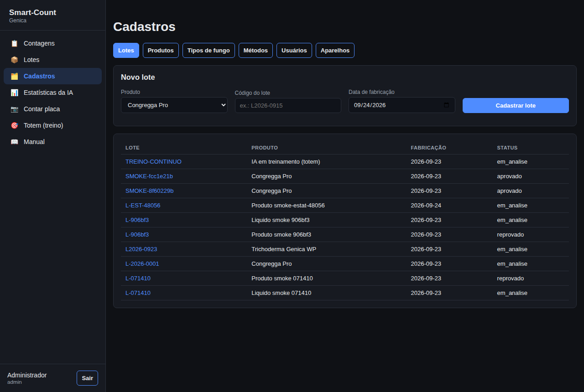Open the calendar picker icon in date field
The height and width of the screenshot is (392, 584).
click(x=446, y=105)
